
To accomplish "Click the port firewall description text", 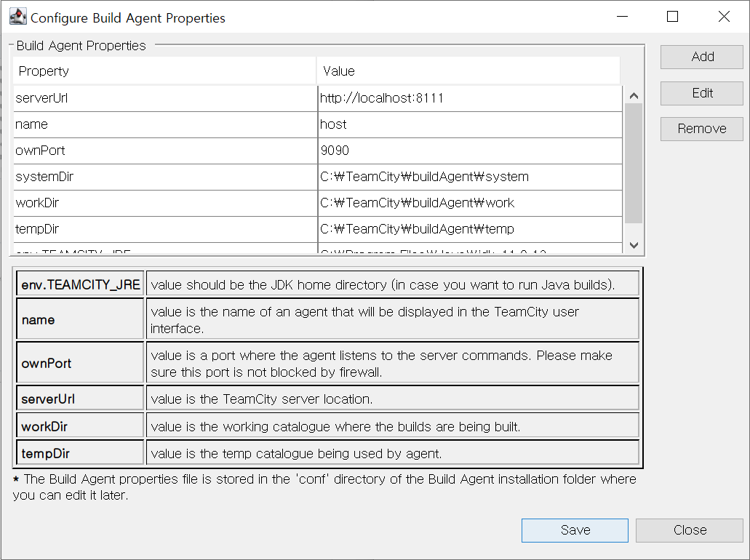I will (x=392, y=363).
